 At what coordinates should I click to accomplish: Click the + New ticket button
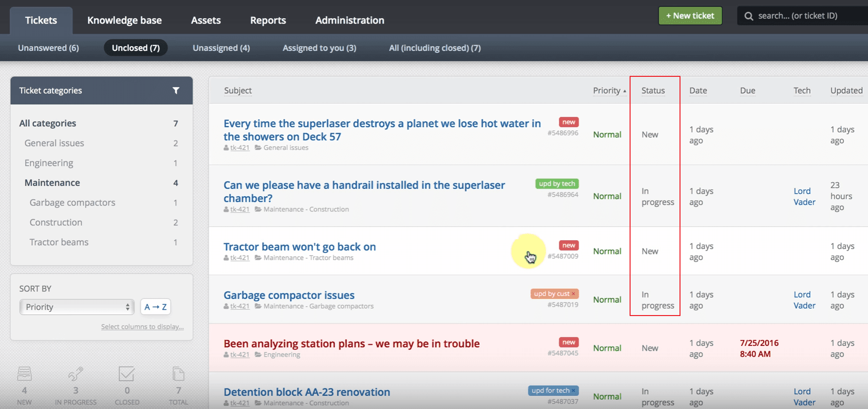[x=690, y=16]
